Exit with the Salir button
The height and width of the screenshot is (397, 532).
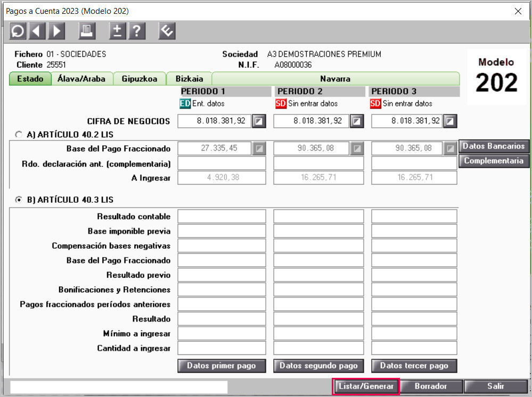pyautogui.click(x=496, y=386)
